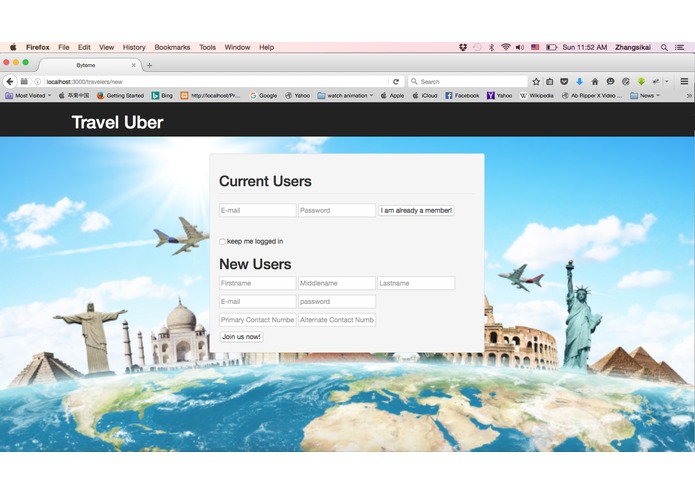
Task: Focus the Current Users Password field
Action: coord(337,210)
